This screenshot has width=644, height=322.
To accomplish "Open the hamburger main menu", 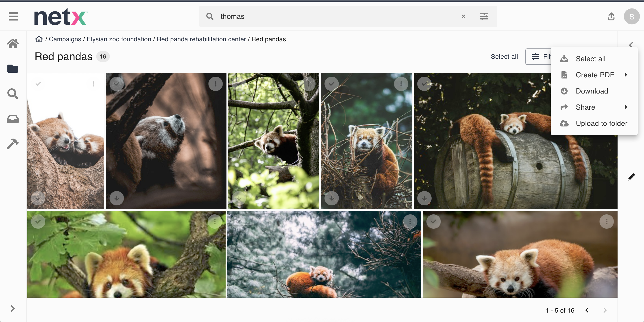I will pos(13,17).
